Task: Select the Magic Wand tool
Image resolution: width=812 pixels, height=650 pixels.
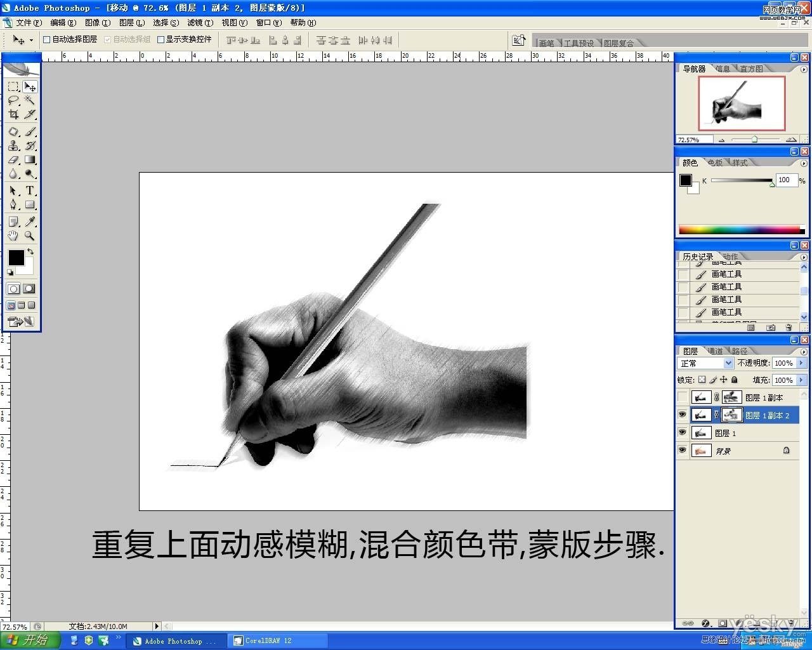Action: [x=30, y=100]
